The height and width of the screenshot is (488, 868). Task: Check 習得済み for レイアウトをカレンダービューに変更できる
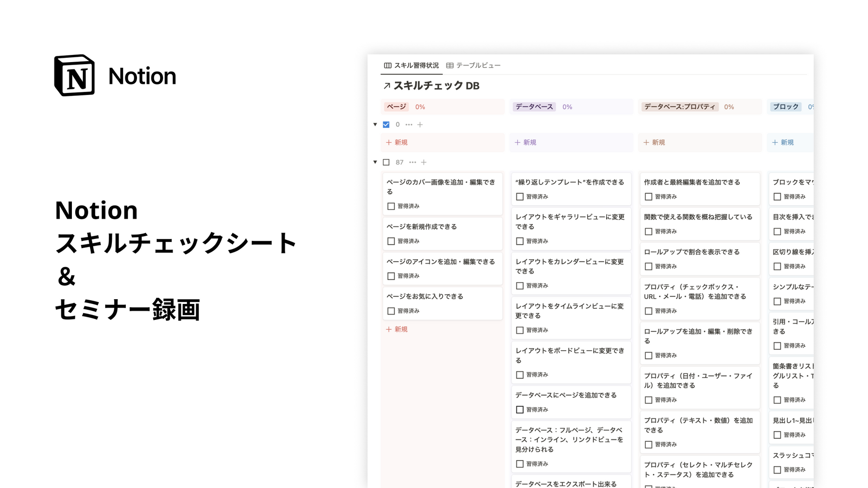pos(520,286)
